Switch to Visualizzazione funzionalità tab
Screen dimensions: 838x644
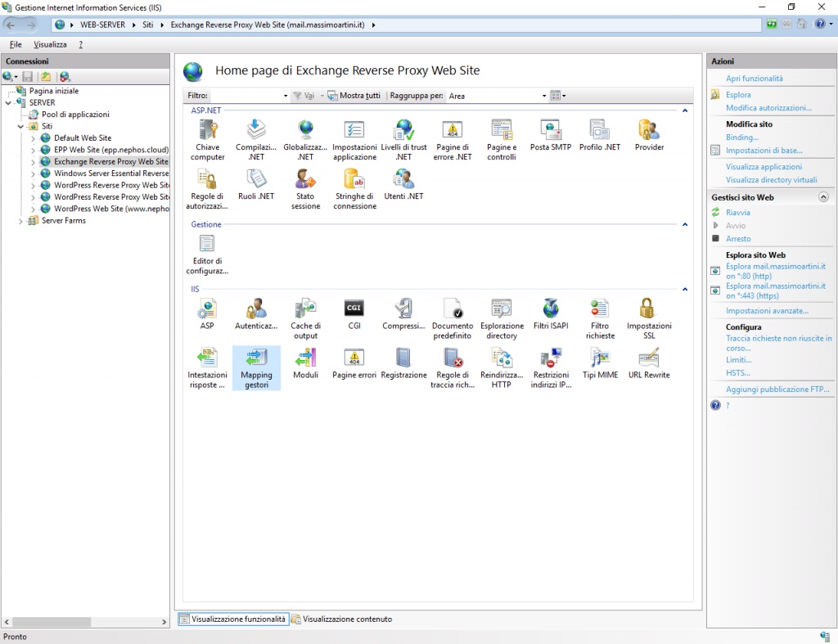click(233, 619)
